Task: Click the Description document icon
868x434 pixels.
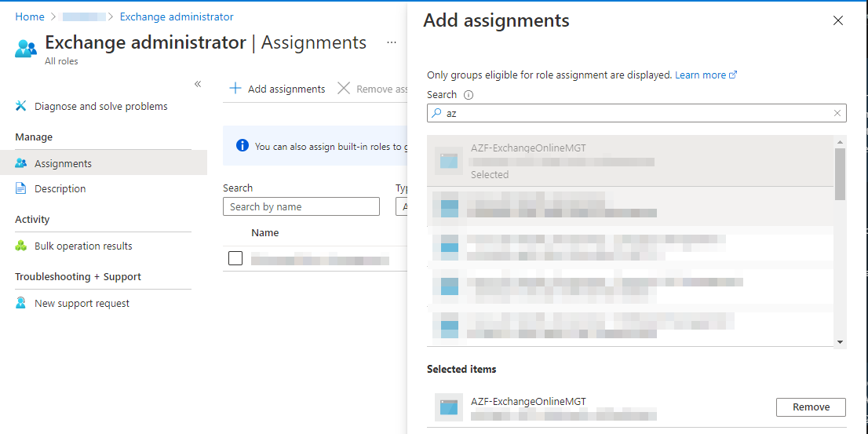Action: (x=21, y=189)
